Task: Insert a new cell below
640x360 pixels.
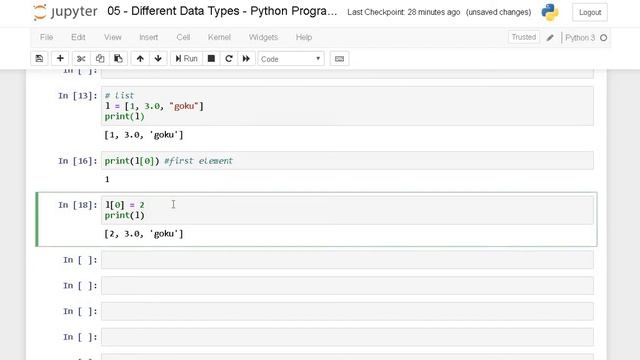Action: pos(60,59)
